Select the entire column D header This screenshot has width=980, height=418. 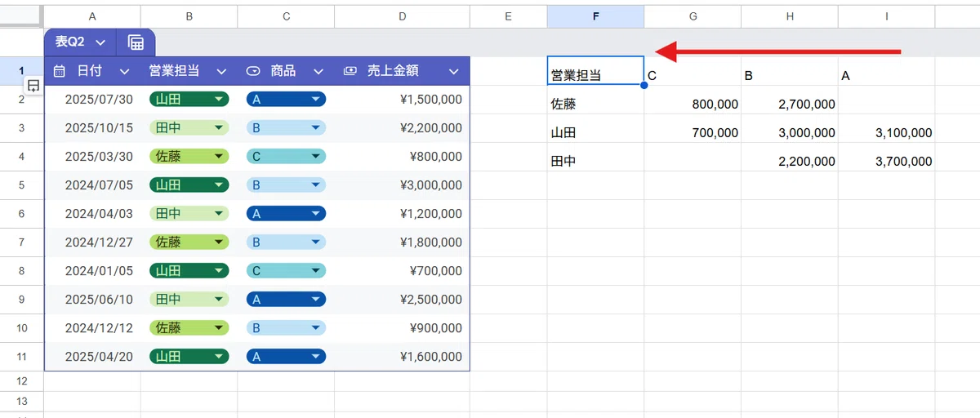pyautogui.click(x=402, y=16)
